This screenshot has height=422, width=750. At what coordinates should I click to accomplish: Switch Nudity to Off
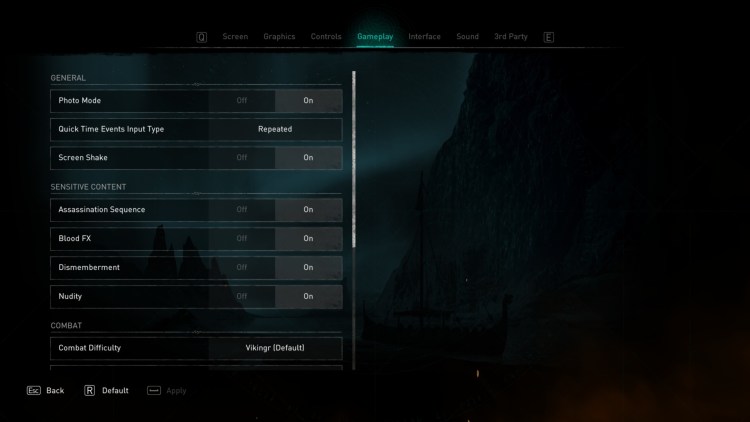(x=242, y=296)
